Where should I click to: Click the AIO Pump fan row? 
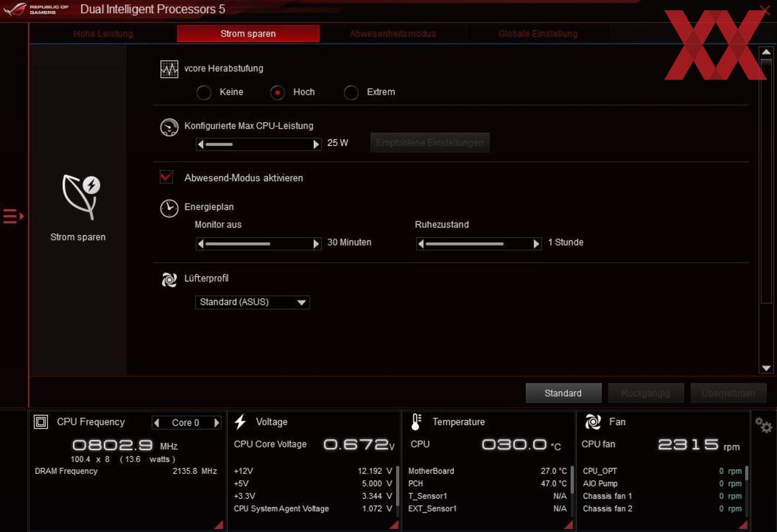click(x=662, y=483)
